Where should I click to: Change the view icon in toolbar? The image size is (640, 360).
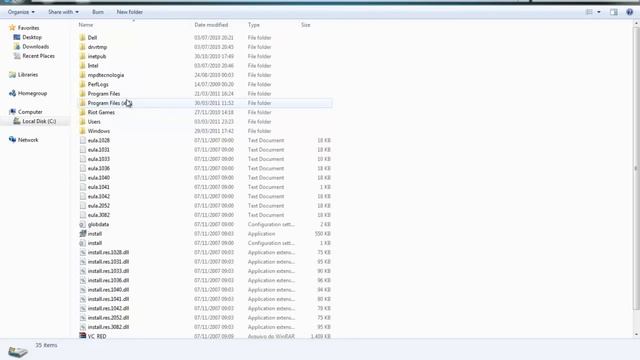(589, 12)
